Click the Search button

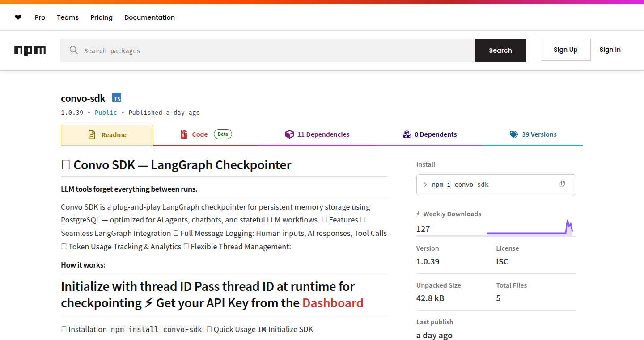[500, 50]
